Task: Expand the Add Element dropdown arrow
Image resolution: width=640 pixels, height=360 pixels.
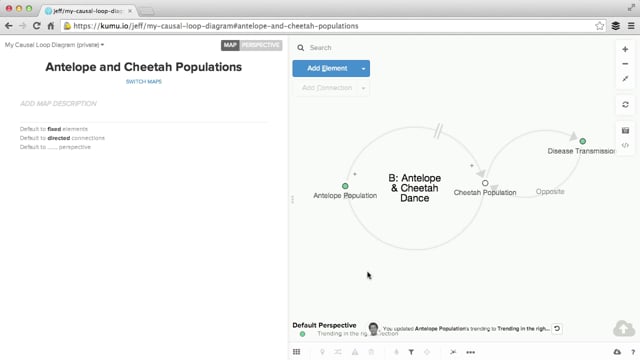Action: coord(363,69)
